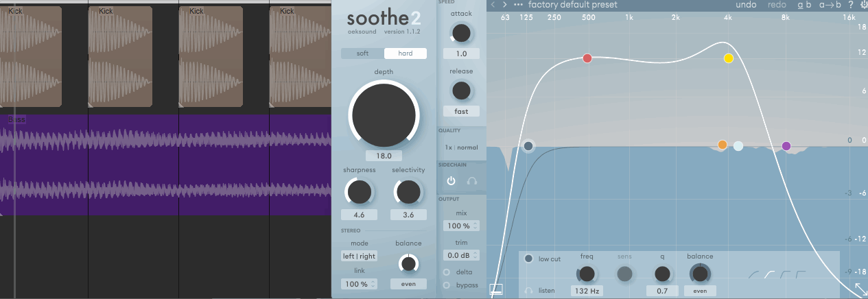This screenshot has width=868, height=299.
Task: Select the third Kick clip in timeline
Action: 211,56
